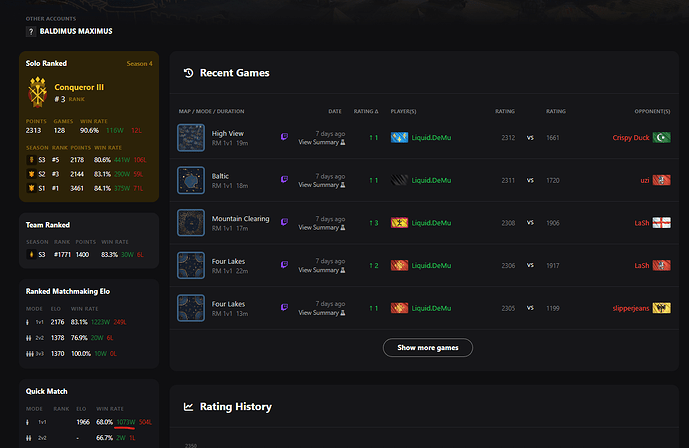The width and height of the screenshot is (689, 448).
Task: Open Twitch icon on 22m Four Lakes game
Action: click(284, 265)
